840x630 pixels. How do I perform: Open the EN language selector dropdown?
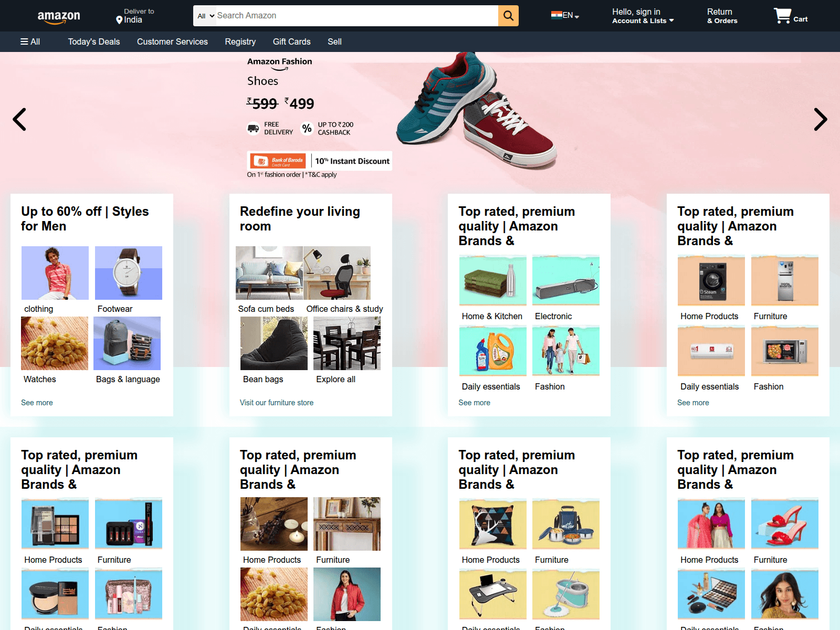(x=565, y=16)
